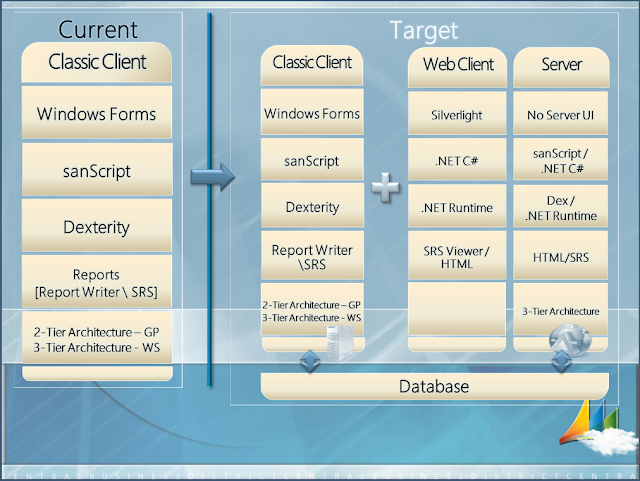
Task: Click the globe icon under Server column
Action: click(570, 339)
